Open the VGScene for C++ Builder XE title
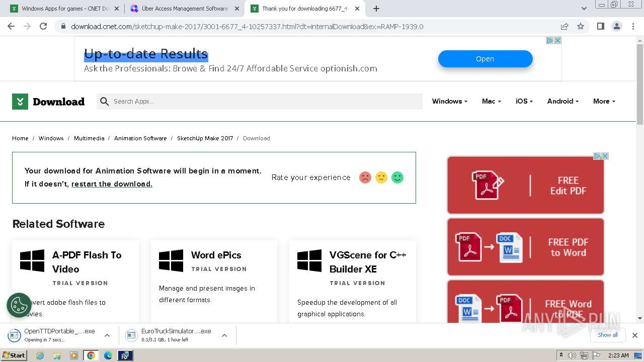The height and width of the screenshot is (362, 644). (x=368, y=262)
